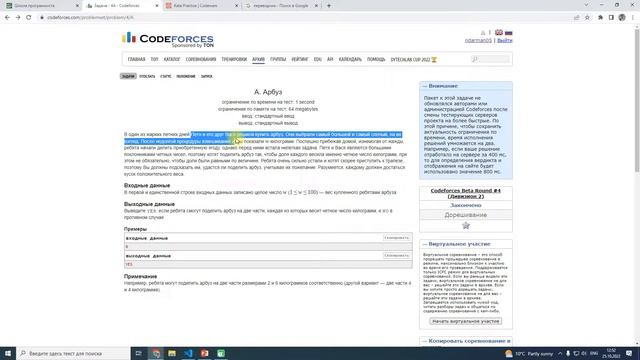Screen dimensions: 640x360
Task: Go back with the browser back arrow
Action: tap(7, 18)
